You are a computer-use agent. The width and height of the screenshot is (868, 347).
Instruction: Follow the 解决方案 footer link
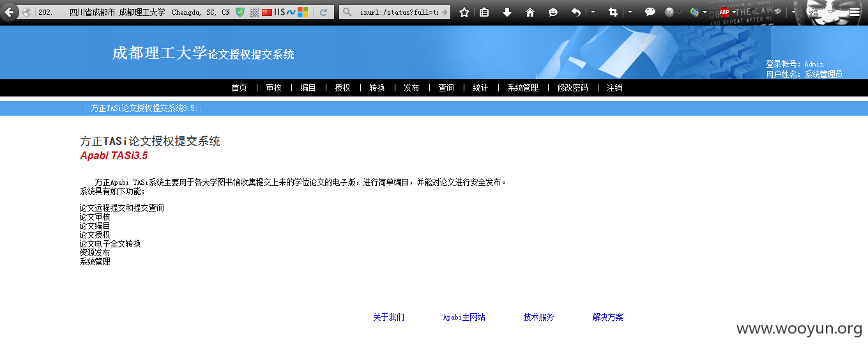tap(608, 317)
